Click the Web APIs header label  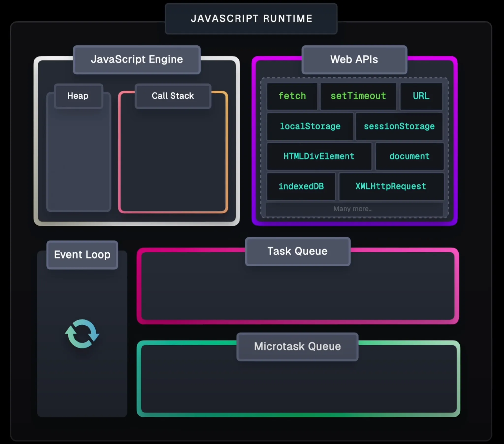(x=354, y=60)
